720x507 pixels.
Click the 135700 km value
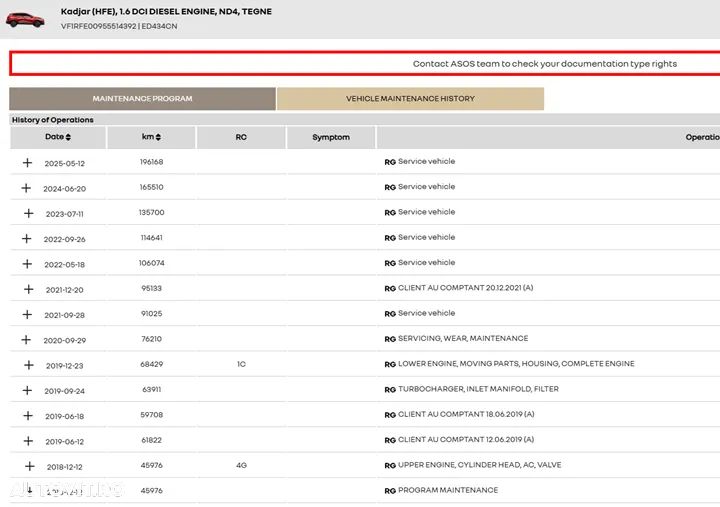point(152,212)
